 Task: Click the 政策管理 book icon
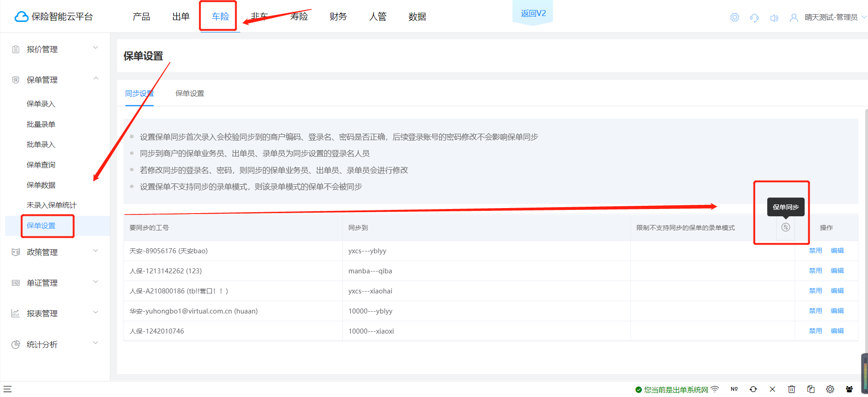coord(15,252)
